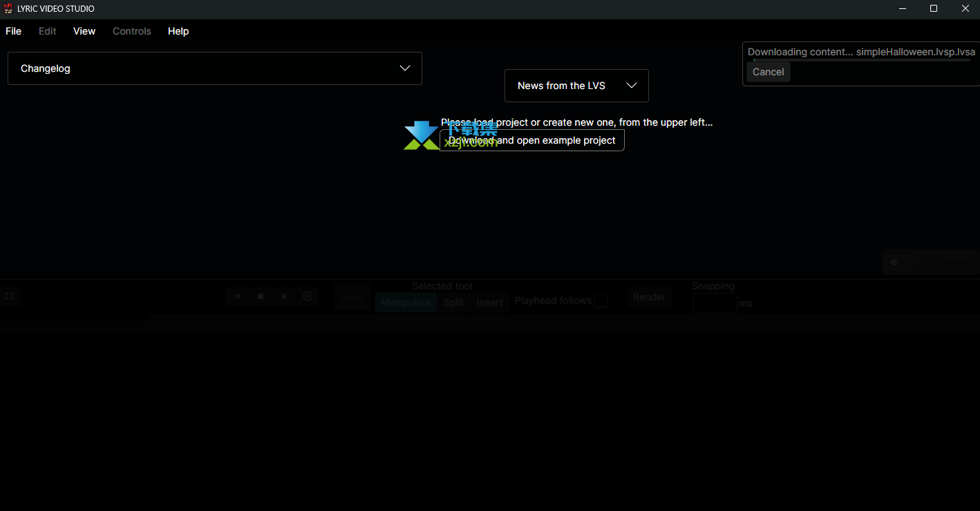The image size is (980, 511).
Task: Click the Render button
Action: [649, 297]
